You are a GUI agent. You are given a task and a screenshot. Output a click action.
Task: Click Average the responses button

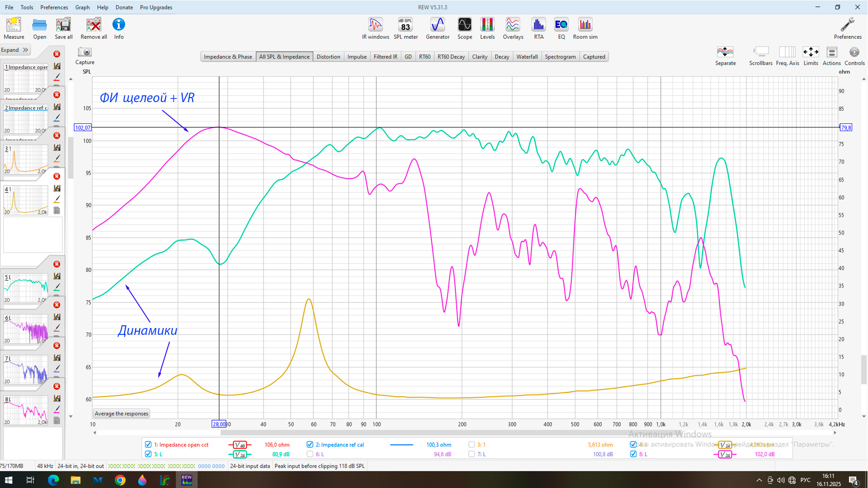coord(121,413)
